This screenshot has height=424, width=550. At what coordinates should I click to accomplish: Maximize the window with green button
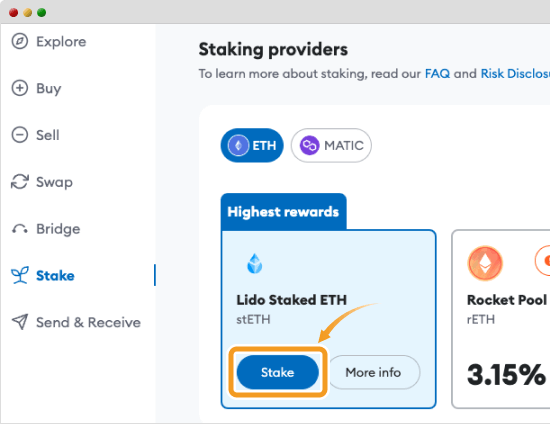42,13
